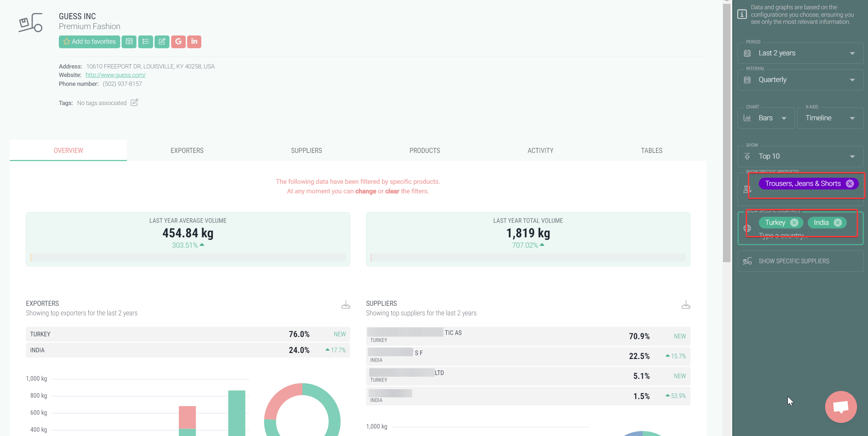Click 'change' link in filter notice
Viewport: 868px width, 436px height.
coord(365,191)
